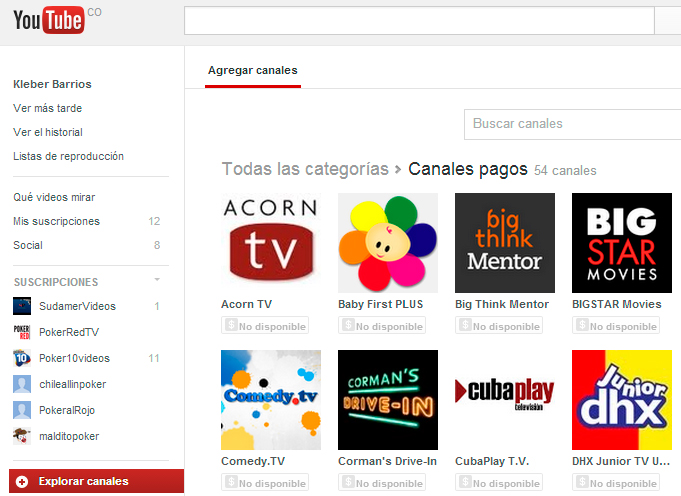Click the BIGSTAR Movies title link
The height and width of the screenshot is (496, 681).
pyautogui.click(x=617, y=304)
